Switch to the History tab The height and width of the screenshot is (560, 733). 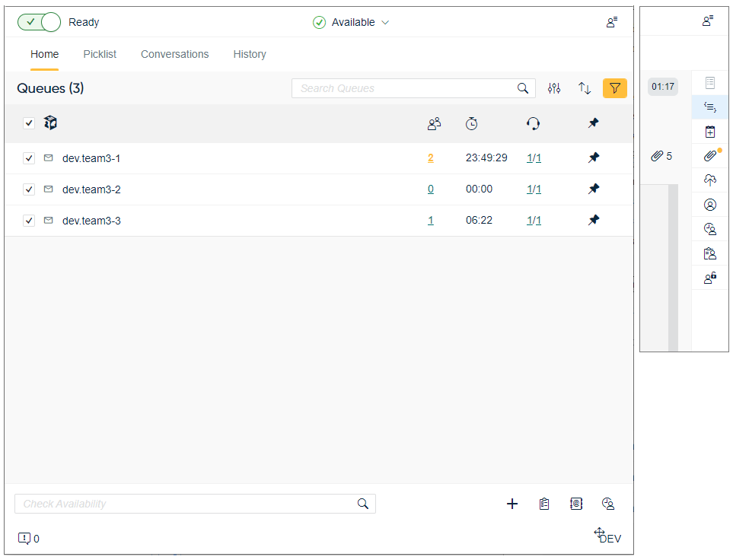click(x=250, y=54)
